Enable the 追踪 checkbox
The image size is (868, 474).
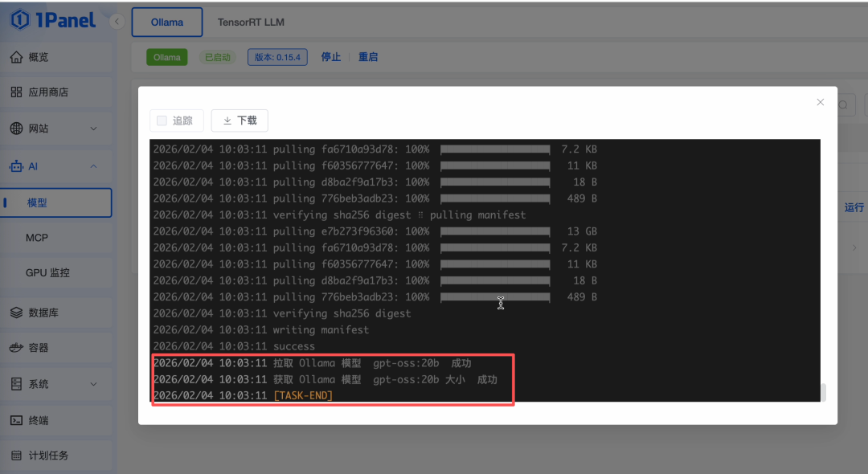click(162, 121)
